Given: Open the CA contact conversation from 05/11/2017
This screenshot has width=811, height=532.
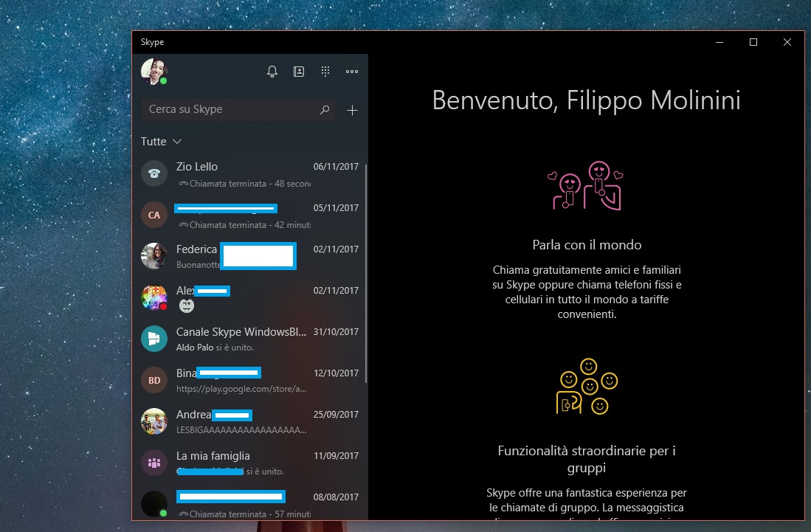Looking at the screenshot, I should (x=250, y=215).
